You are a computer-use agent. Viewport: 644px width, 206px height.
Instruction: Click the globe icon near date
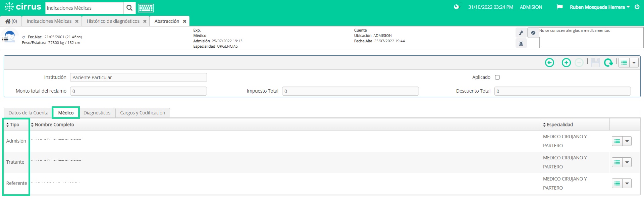(x=456, y=7)
